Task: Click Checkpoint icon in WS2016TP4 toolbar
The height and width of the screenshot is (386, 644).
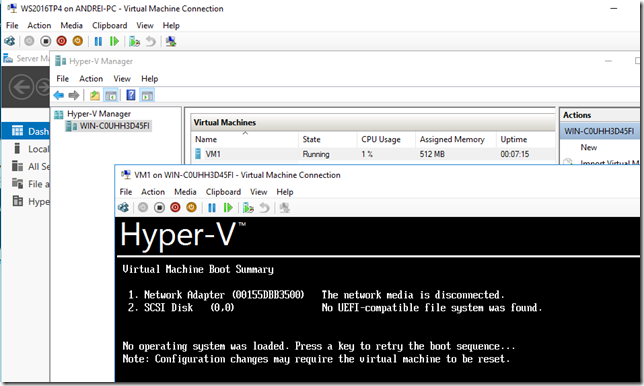Action: pyautogui.click(x=134, y=41)
